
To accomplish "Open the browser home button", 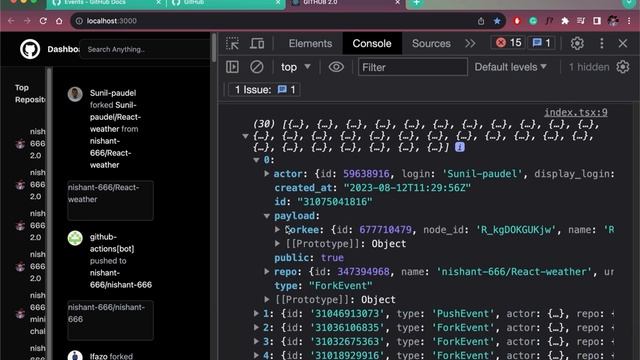I will tap(59, 21).
